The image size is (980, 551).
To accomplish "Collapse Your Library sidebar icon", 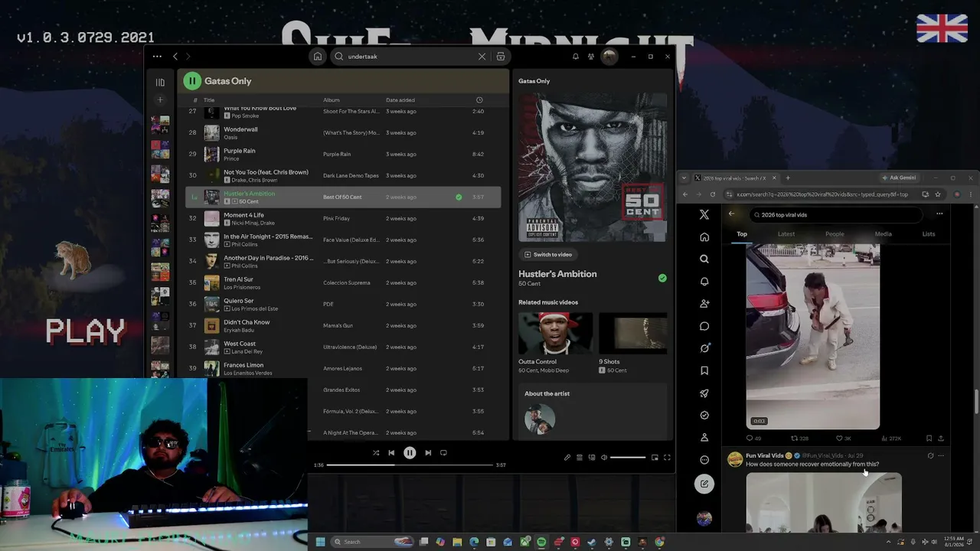I will coord(160,82).
